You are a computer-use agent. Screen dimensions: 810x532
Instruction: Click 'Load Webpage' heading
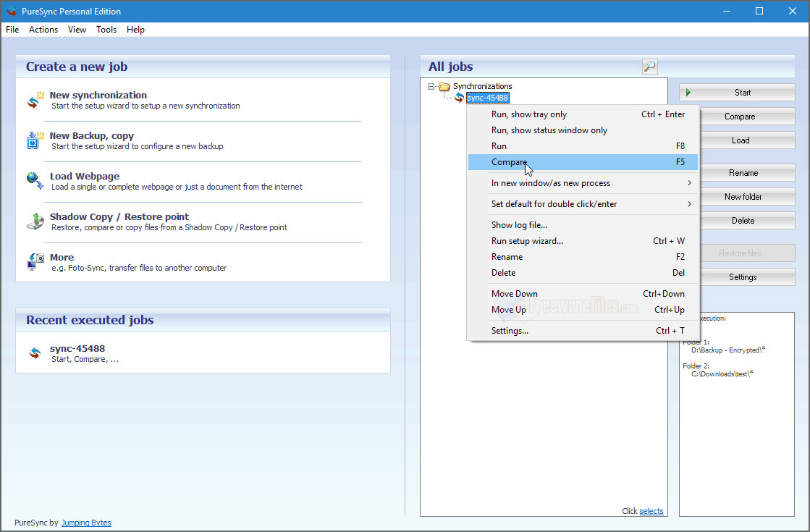(85, 176)
